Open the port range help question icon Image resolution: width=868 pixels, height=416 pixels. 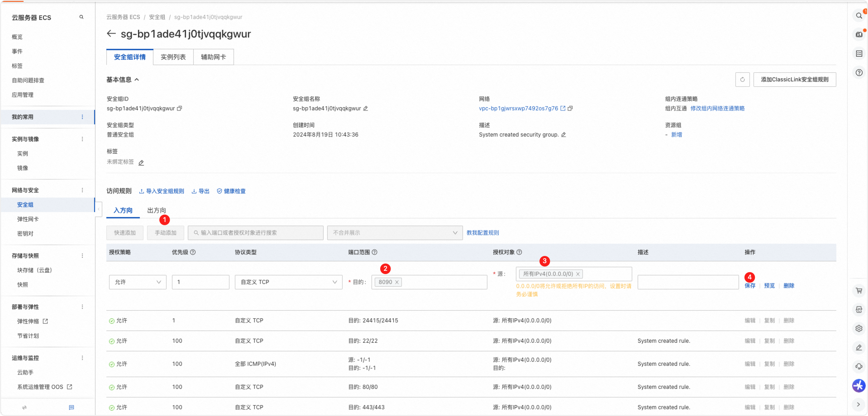tap(375, 252)
